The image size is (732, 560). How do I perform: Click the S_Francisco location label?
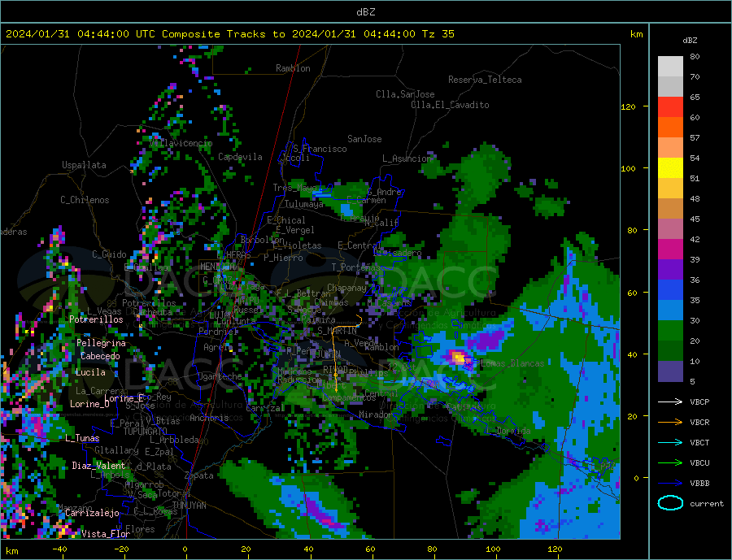point(320,149)
